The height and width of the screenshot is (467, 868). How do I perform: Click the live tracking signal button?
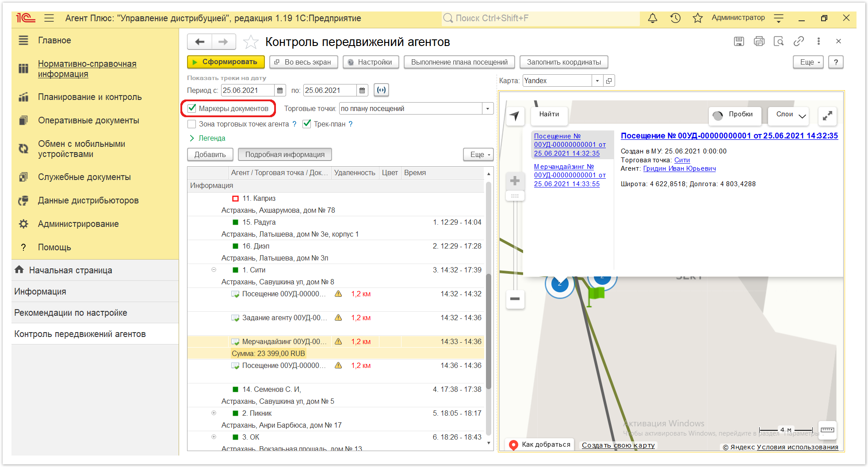point(381,90)
